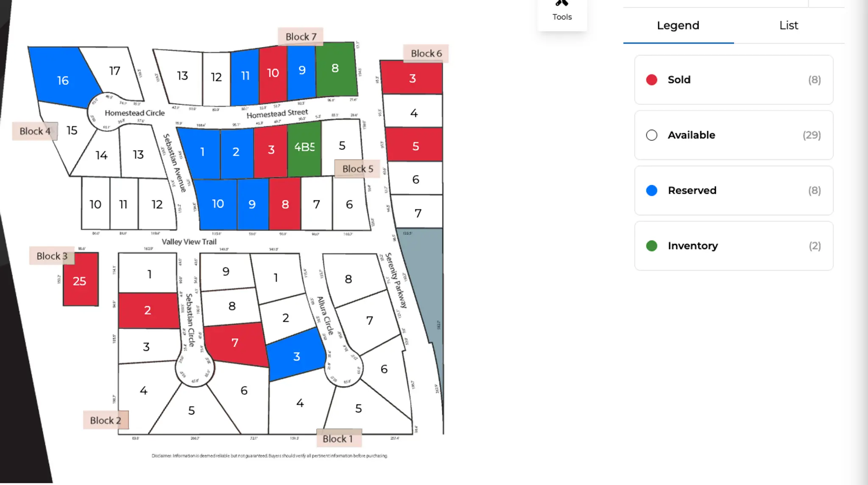Select available lot 15 in Block 4
This screenshot has height=485, width=868.
71,131
